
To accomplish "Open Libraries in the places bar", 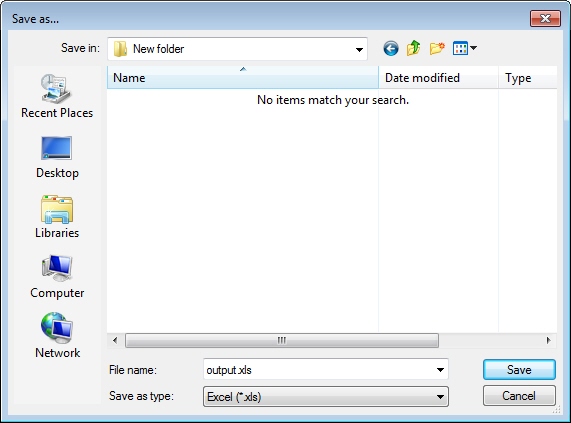I will point(57,217).
